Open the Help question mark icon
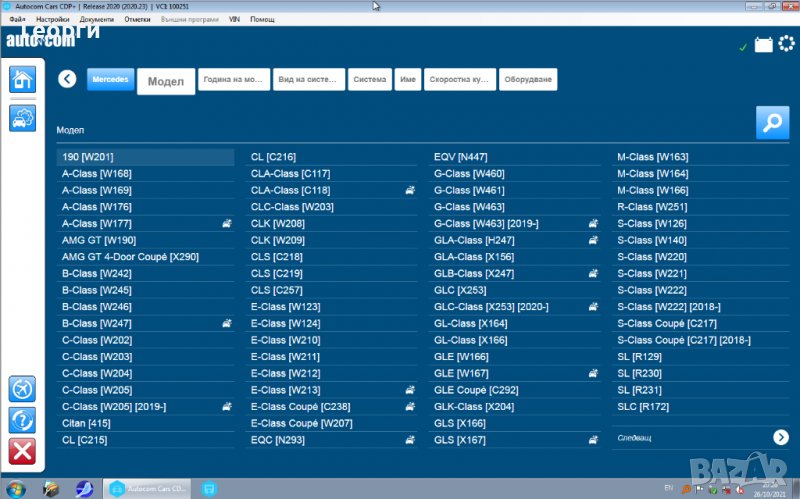Image resolution: width=800 pixels, height=499 pixels. (22, 420)
